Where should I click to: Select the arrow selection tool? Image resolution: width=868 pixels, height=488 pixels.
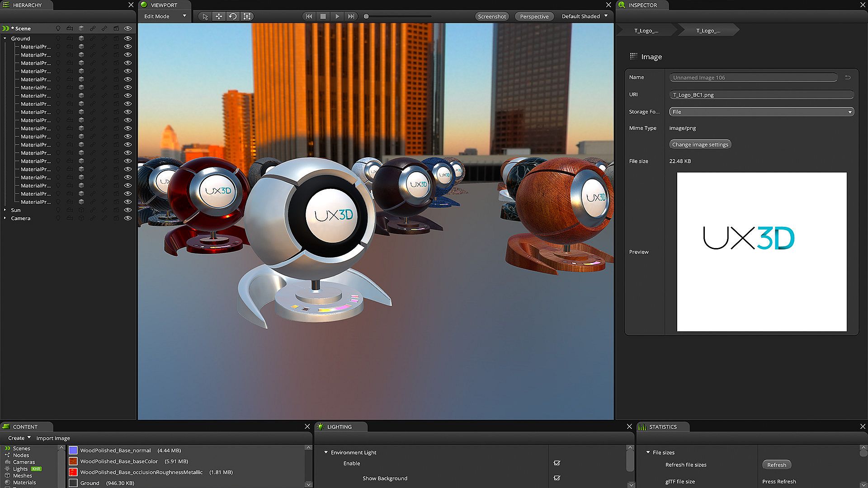[x=205, y=16]
